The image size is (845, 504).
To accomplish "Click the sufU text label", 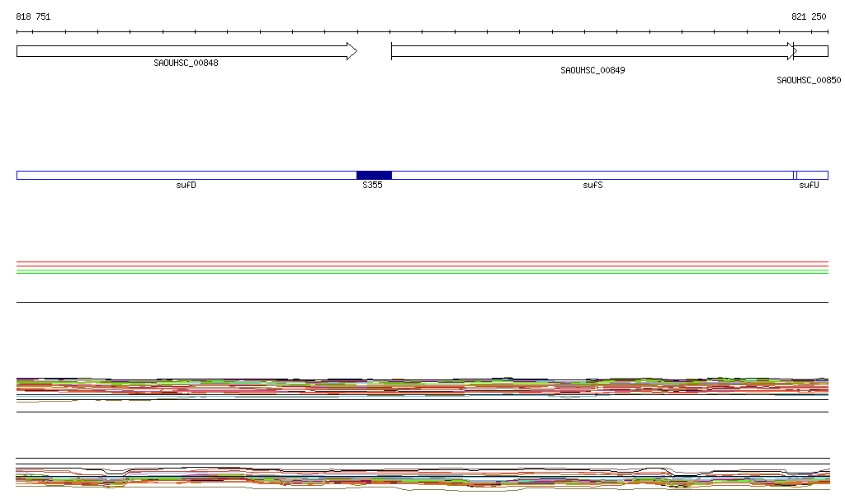I will tap(809, 186).
